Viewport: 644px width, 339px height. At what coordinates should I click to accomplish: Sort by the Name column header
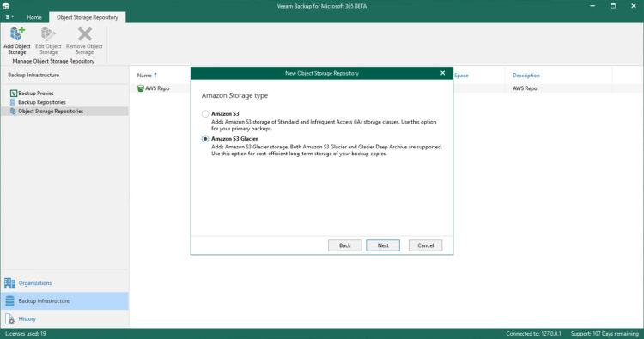pyautogui.click(x=144, y=76)
